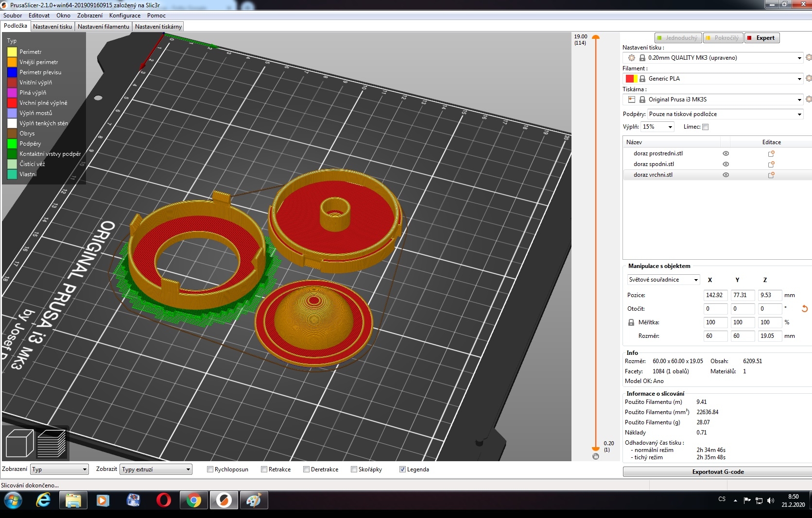Image resolution: width=812 pixels, height=518 pixels.
Task: Click the settings gear below the layer slider
Action: click(596, 456)
